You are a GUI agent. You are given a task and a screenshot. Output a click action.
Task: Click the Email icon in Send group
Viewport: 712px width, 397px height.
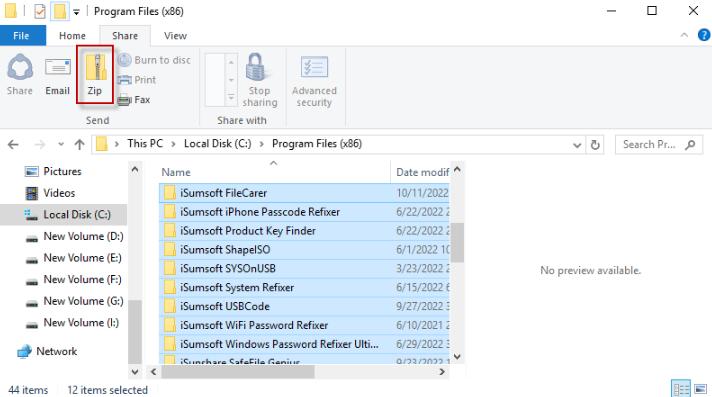pos(58,67)
